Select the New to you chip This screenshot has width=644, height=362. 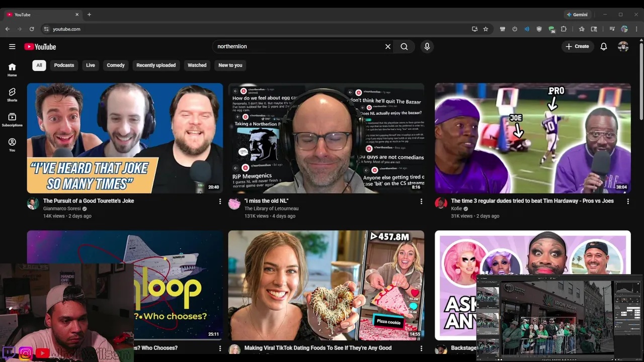point(230,65)
